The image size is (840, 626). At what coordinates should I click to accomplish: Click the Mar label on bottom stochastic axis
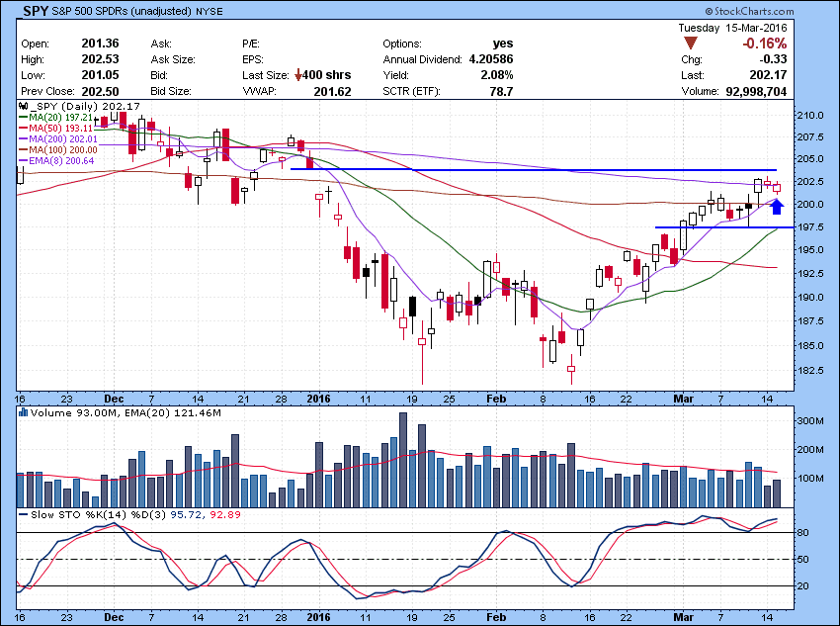[683, 617]
